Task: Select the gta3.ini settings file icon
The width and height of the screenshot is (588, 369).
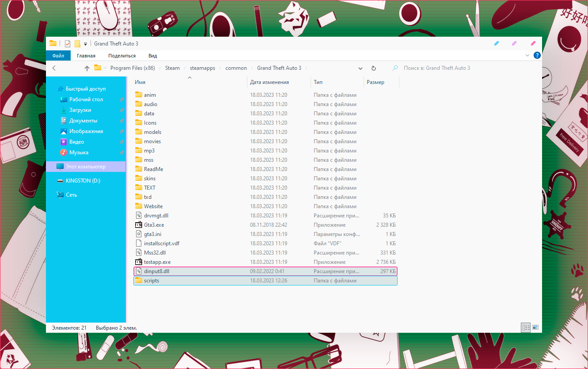Action: pyautogui.click(x=139, y=234)
